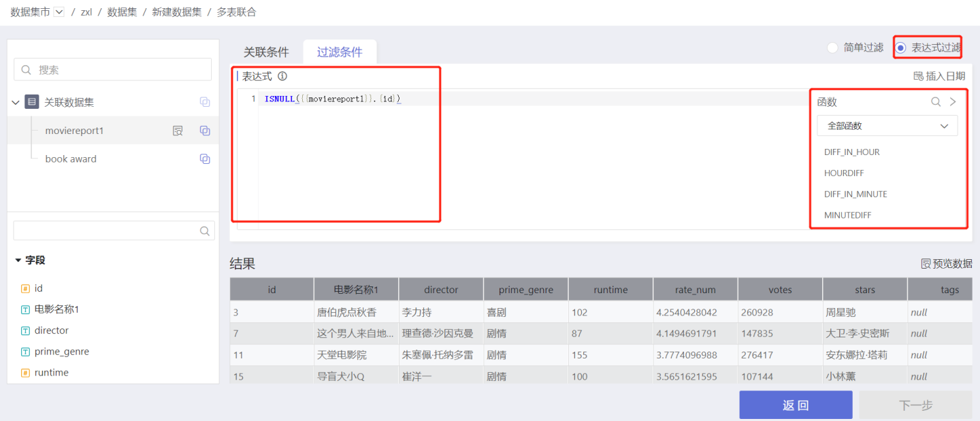Image resolution: width=980 pixels, height=421 pixels.
Task: Click the magnifier icon in the field search box
Action: pyautogui.click(x=205, y=231)
